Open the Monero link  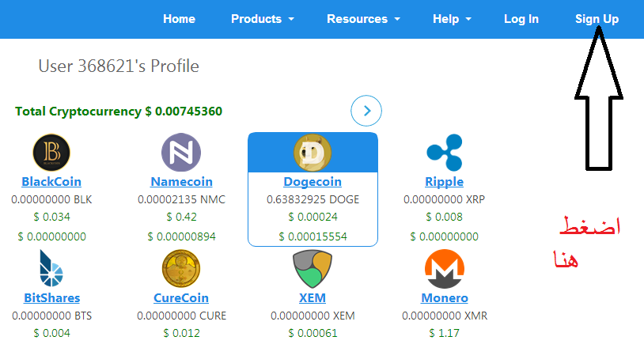click(445, 297)
